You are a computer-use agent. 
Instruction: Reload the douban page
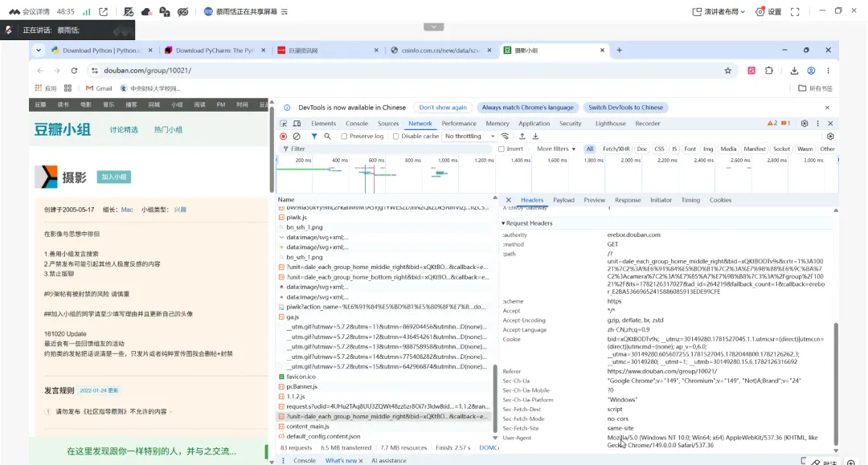(74, 70)
